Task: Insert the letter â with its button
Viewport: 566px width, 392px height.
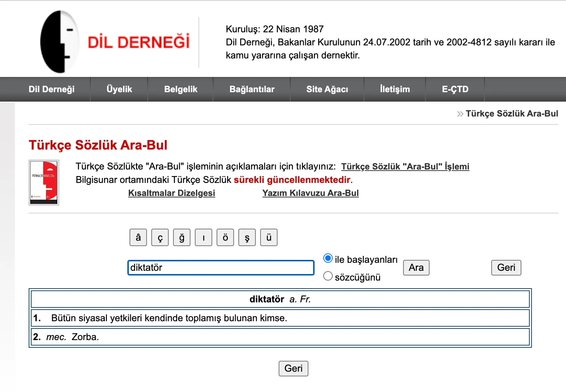Action: tap(138, 237)
